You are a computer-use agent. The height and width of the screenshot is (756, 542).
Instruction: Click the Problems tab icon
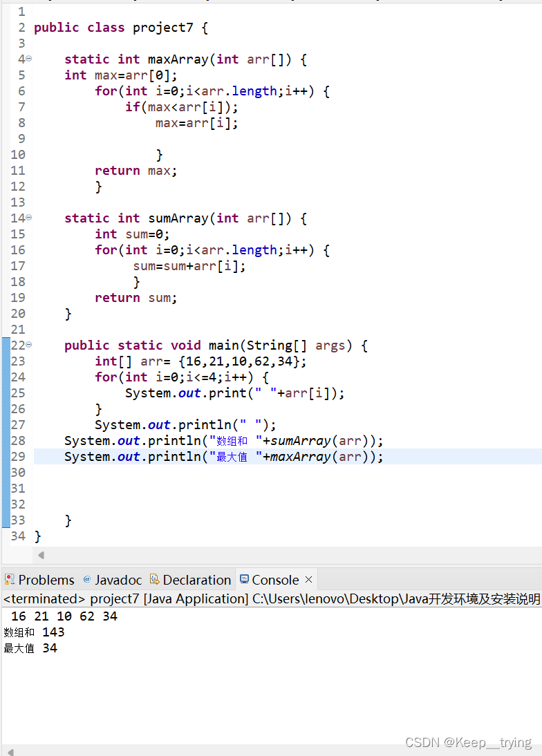point(9,579)
